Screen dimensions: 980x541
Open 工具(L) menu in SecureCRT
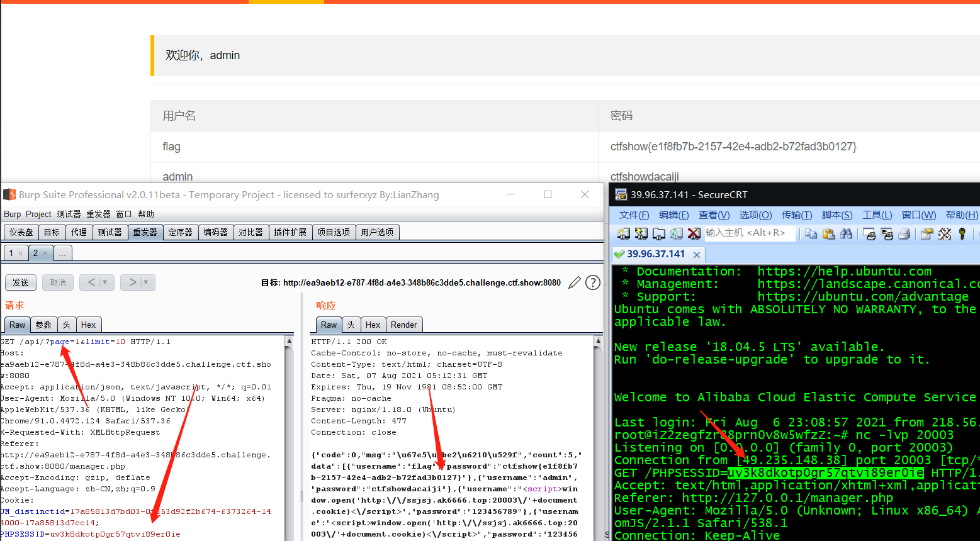pyautogui.click(x=877, y=215)
